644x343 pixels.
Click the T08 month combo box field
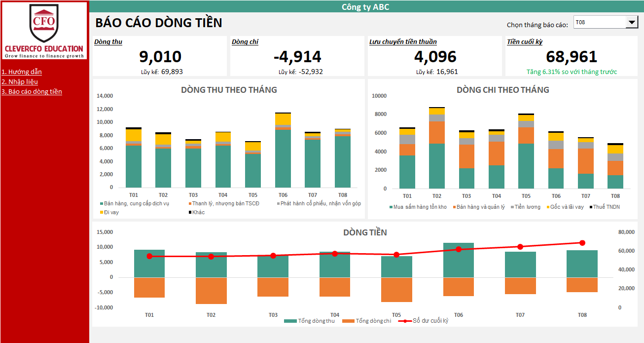(x=599, y=22)
